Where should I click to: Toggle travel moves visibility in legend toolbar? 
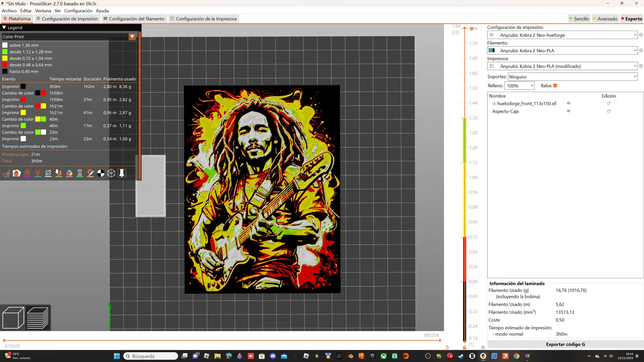(x=6, y=173)
